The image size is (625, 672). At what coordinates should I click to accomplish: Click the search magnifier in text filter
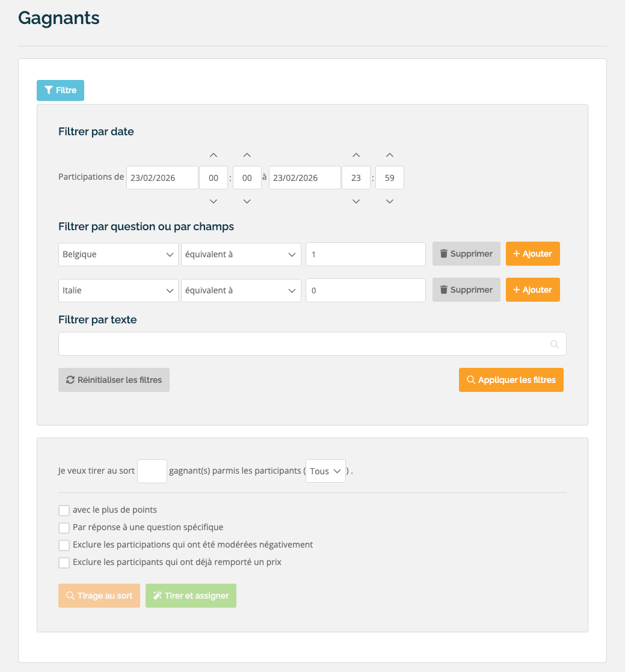[554, 344]
